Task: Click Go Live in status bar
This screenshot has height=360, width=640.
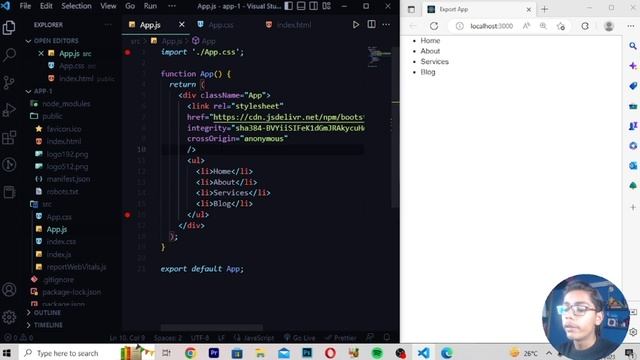Action: point(300,338)
